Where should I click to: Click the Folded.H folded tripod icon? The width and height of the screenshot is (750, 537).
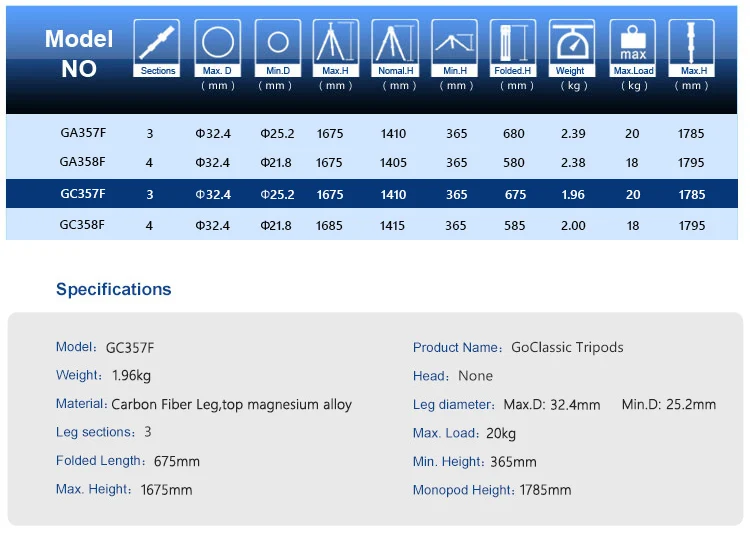[x=513, y=48]
